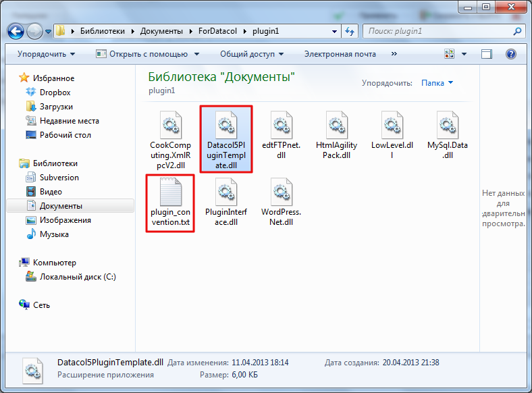
Task: Open Help via the question mark icon
Action: [510, 54]
